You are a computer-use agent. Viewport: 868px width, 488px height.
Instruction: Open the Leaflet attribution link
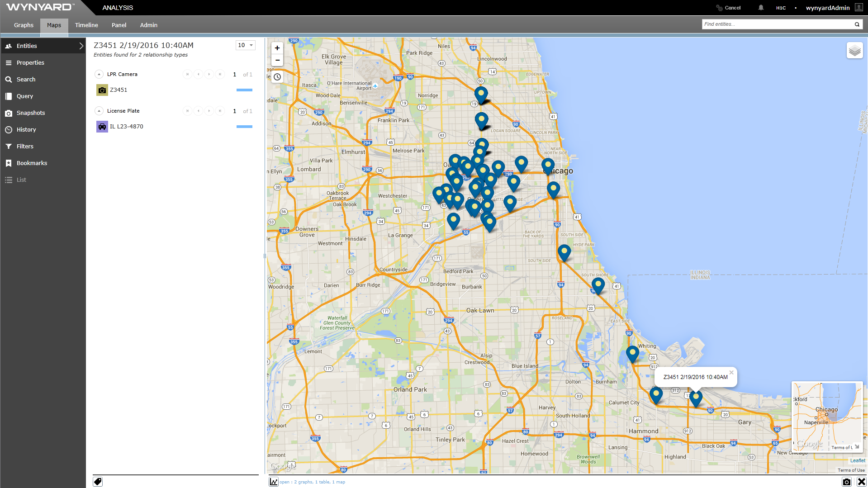point(857,460)
